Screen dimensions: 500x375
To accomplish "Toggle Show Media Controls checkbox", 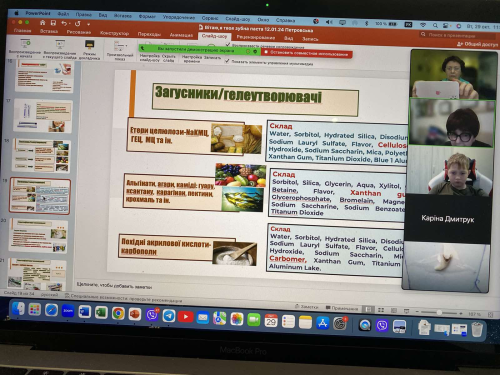I will (227, 61).
